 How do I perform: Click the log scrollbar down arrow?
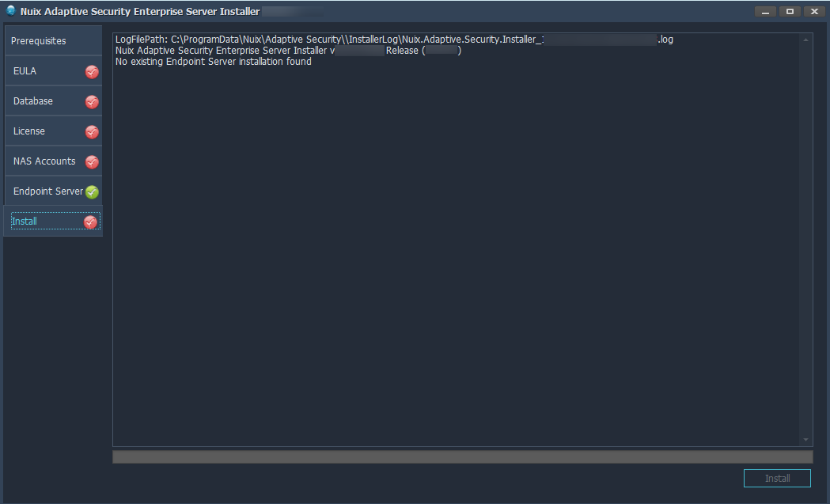[805, 439]
